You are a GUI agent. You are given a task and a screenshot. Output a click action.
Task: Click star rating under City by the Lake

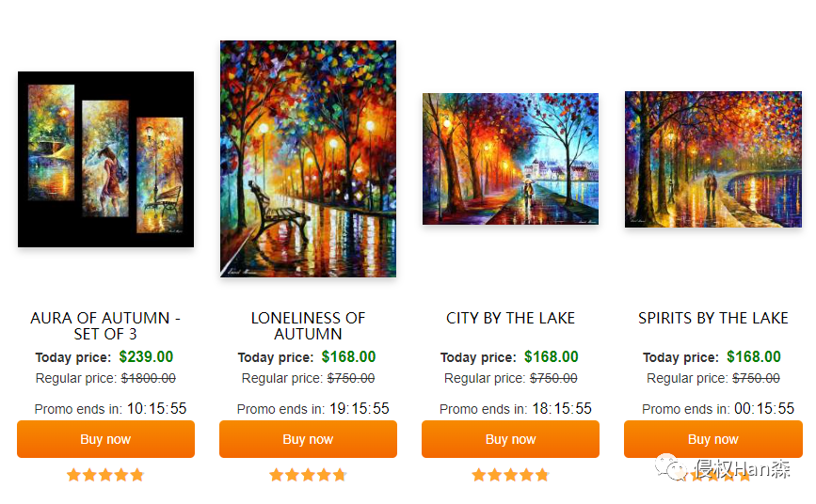click(x=510, y=475)
